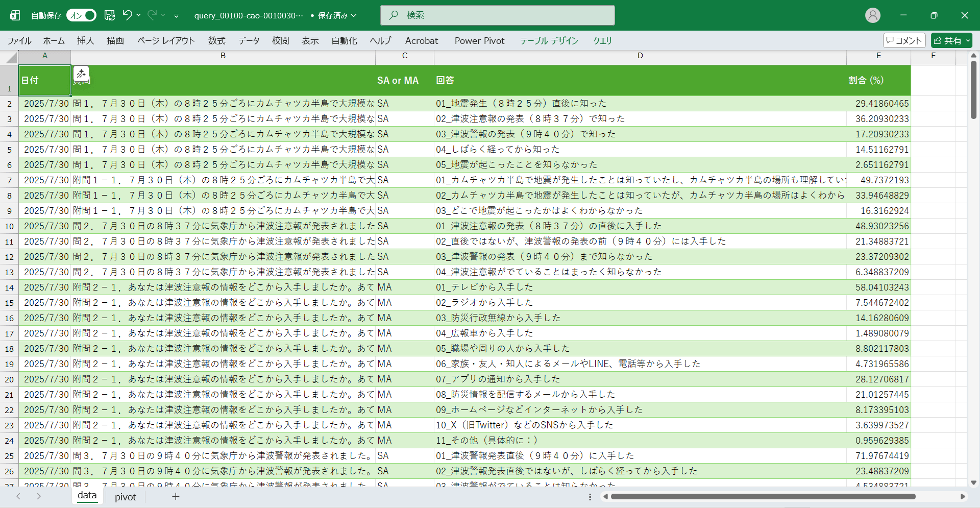Toggle the AutoSave switch off

click(82, 15)
